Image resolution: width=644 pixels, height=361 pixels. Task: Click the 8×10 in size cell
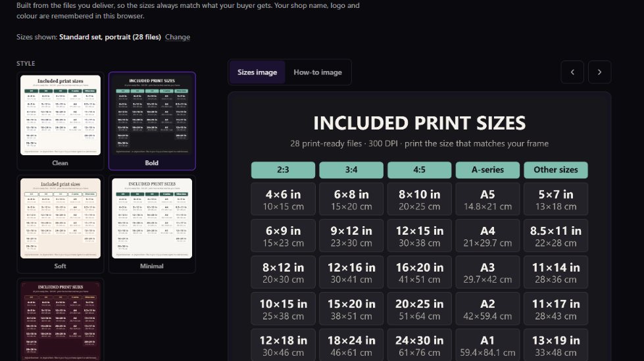click(x=419, y=199)
